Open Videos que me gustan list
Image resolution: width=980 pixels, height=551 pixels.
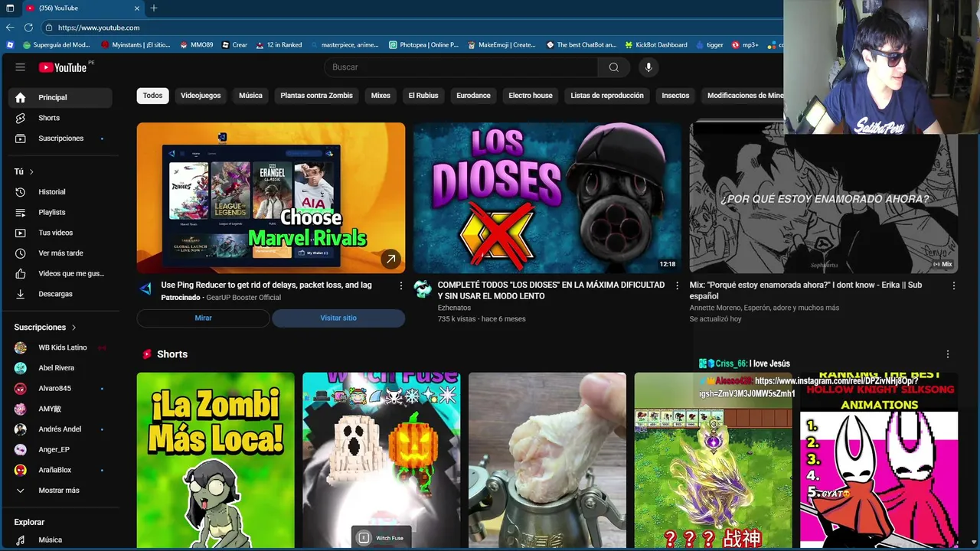tap(60, 273)
